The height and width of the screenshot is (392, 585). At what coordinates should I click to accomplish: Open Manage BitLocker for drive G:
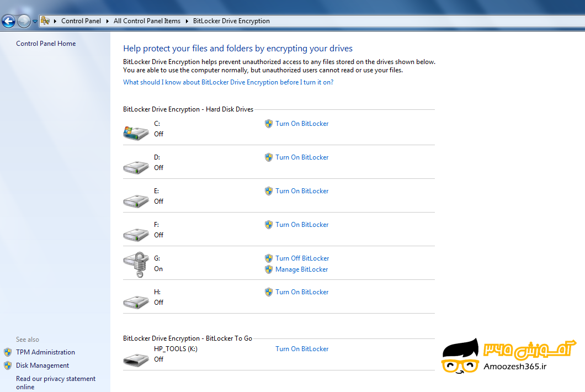[x=301, y=269]
